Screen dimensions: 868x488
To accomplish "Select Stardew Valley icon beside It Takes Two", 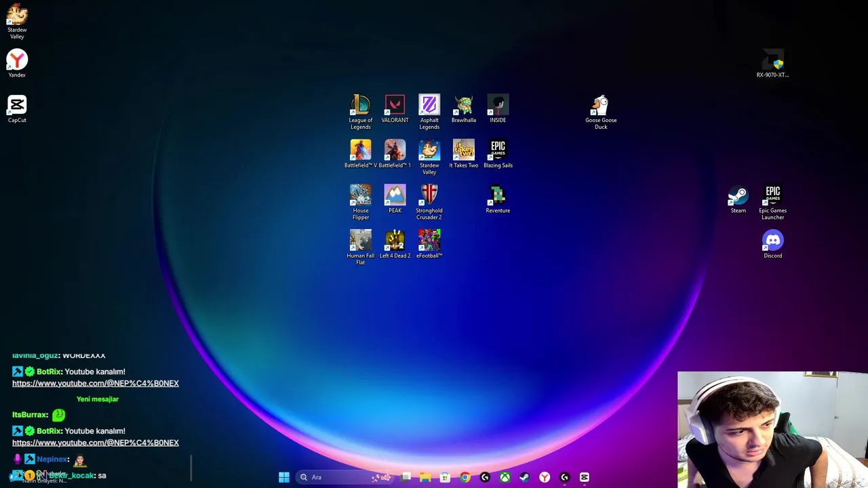I will [429, 157].
